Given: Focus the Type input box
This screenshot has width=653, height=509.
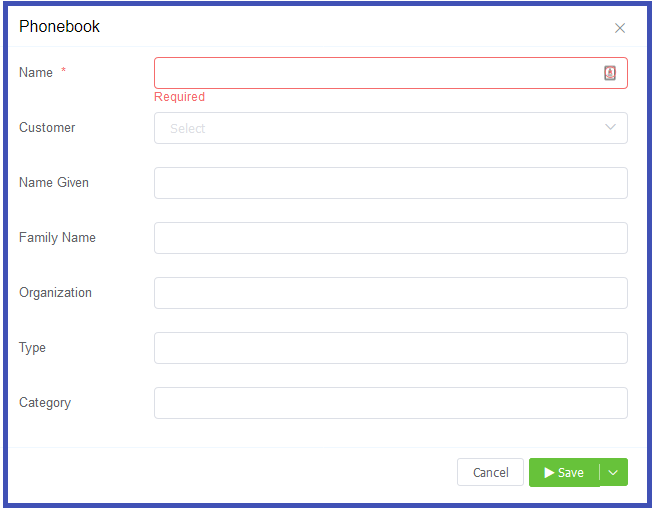Looking at the screenshot, I should [x=391, y=348].
